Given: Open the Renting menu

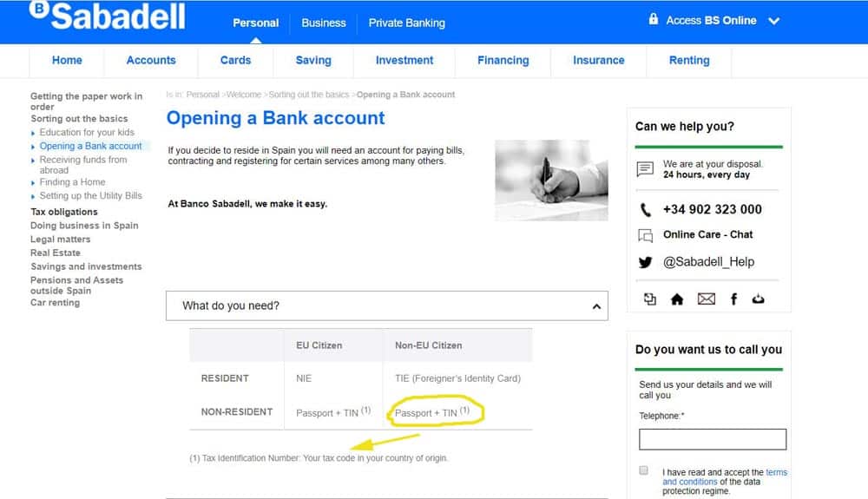Looking at the screenshot, I should tap(688, 60).
